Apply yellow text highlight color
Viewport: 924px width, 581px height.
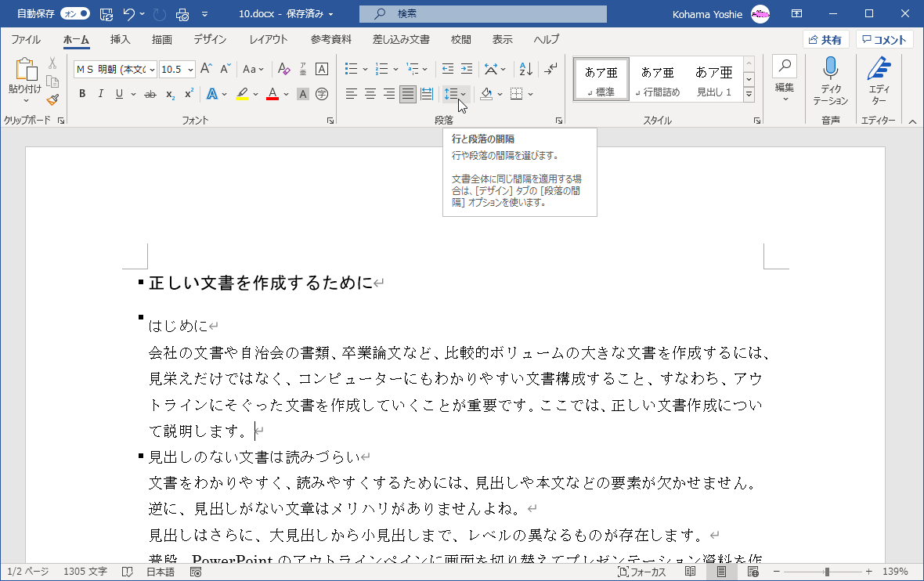pos(242,94)
